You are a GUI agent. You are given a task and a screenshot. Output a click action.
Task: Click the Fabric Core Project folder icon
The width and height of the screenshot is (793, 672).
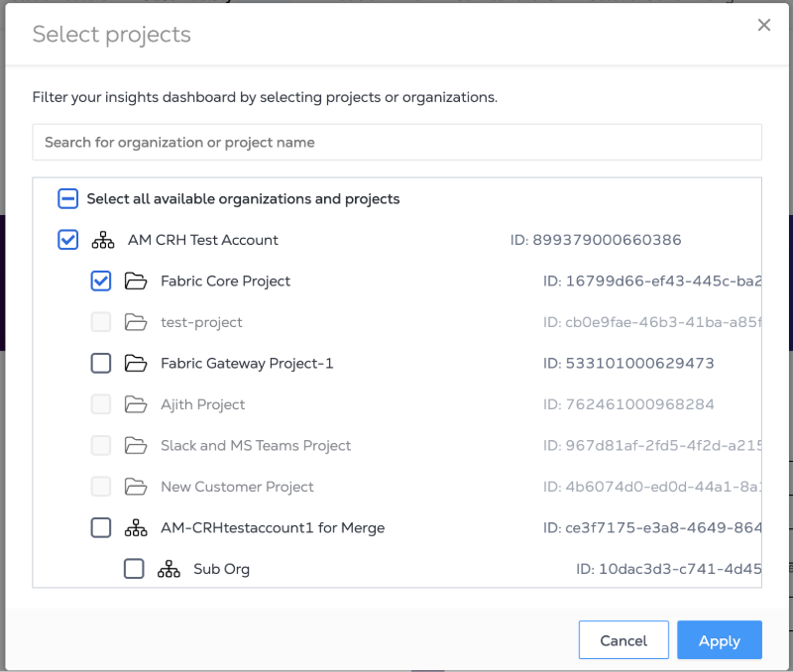click(136, 280)
